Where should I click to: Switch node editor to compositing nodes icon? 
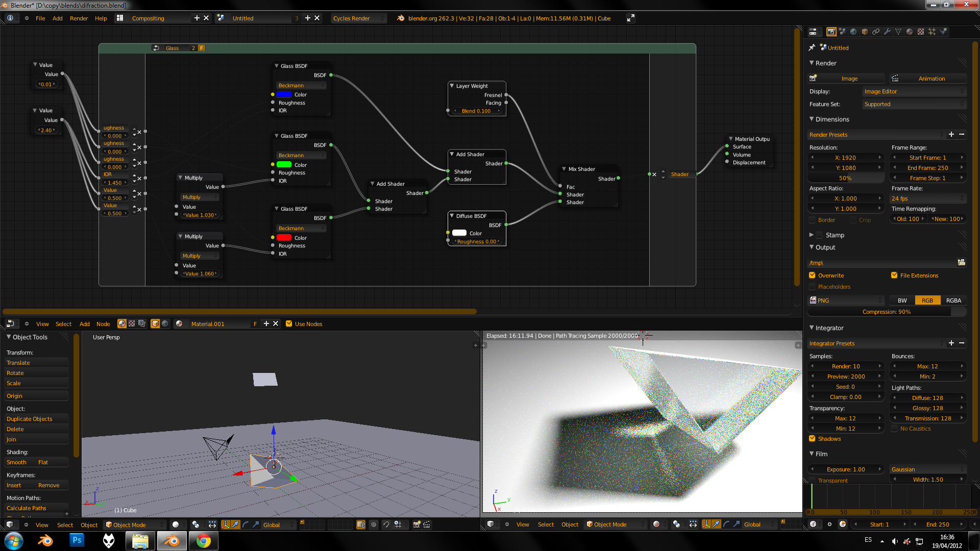click(142, 323)
